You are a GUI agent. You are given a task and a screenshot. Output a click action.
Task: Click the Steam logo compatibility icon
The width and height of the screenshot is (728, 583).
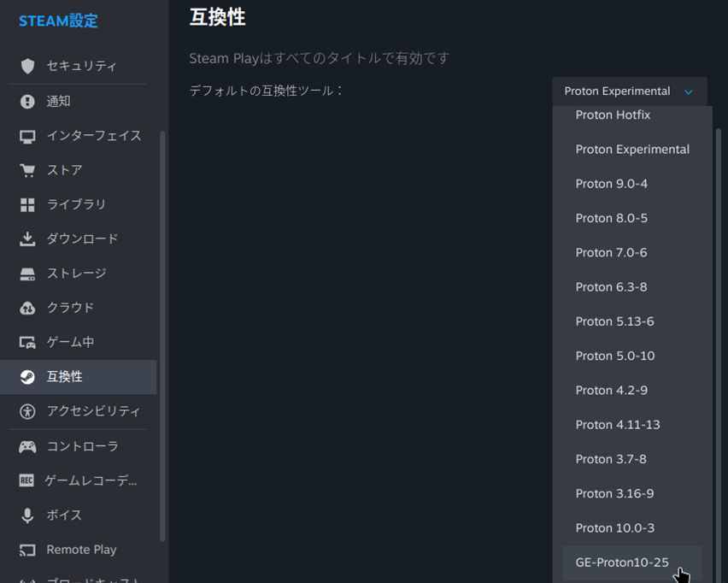(27, 377)
